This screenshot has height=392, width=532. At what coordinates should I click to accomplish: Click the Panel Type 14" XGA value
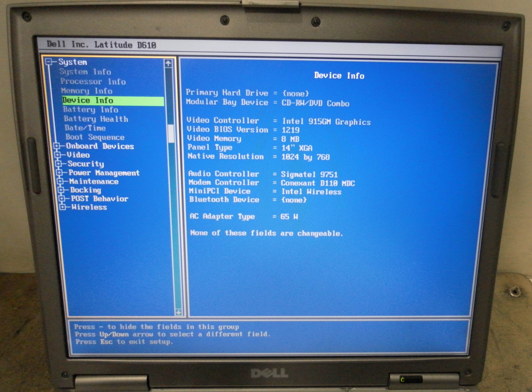(x=297, y=148)
